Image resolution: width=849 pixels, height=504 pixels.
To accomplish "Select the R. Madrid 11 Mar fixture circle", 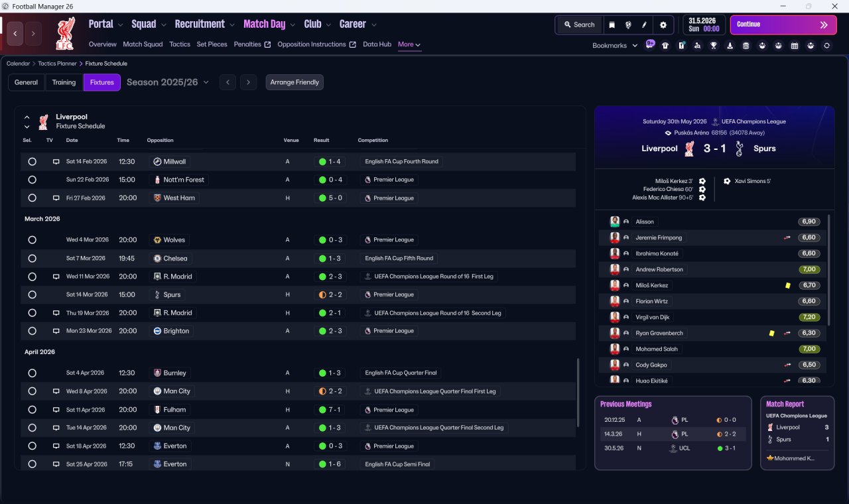I will (32, 277).
